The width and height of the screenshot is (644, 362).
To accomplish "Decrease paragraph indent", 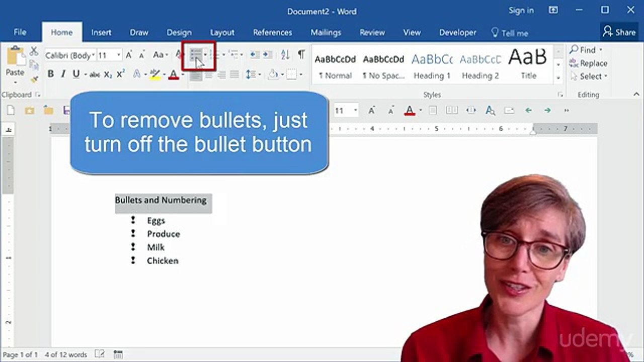I will pos(255,55).
